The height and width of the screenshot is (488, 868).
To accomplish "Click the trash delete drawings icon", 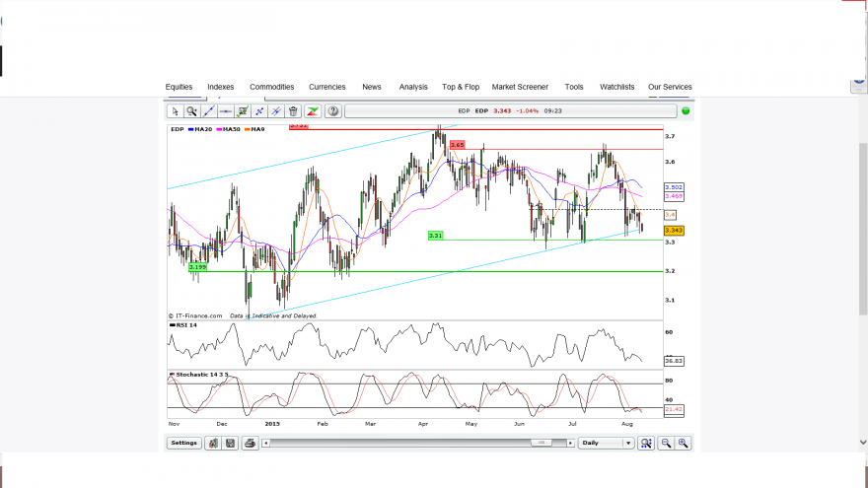I will (293, 111).
